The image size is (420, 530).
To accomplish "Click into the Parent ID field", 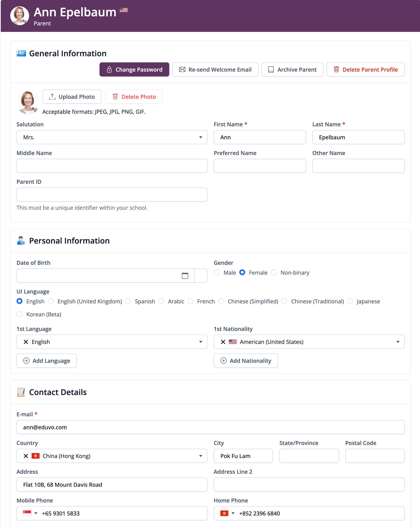I will tap(112, 195).
